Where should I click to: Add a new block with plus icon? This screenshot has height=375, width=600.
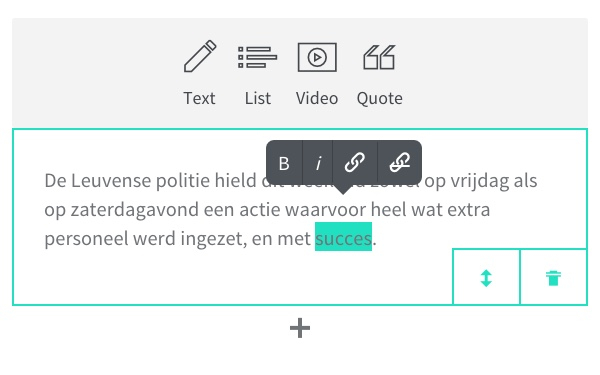click(300, 328)
